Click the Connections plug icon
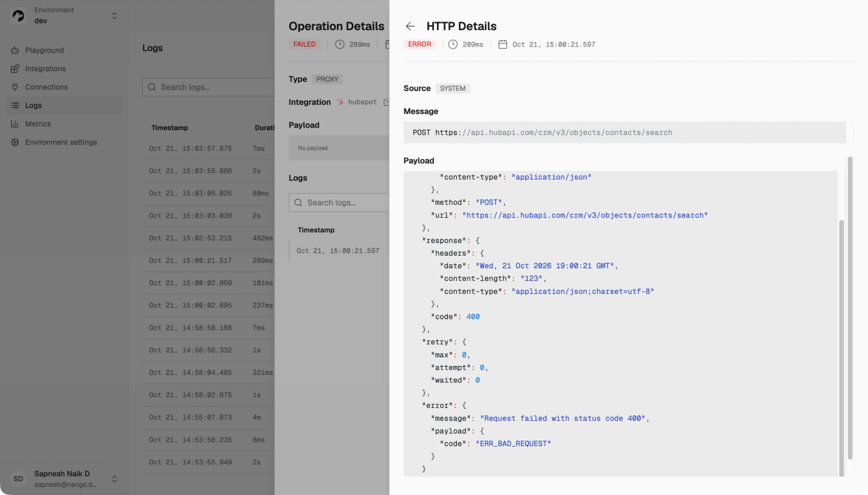This screenshot has width=868, height=495. click(x=15, y=87)
